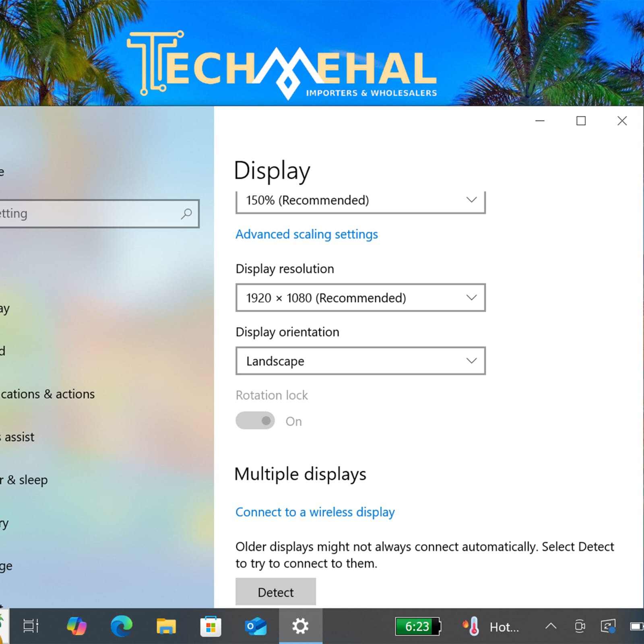Click the Display resolution label

285,269
